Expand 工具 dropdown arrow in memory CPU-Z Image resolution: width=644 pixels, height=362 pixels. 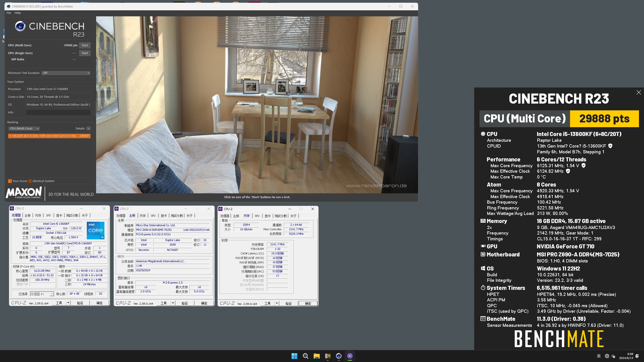point(277,303)
